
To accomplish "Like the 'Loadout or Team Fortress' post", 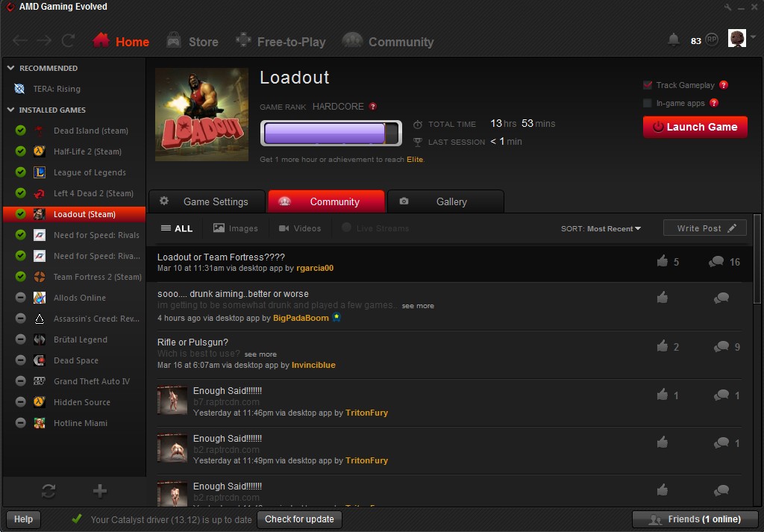I will coord(663,261).
